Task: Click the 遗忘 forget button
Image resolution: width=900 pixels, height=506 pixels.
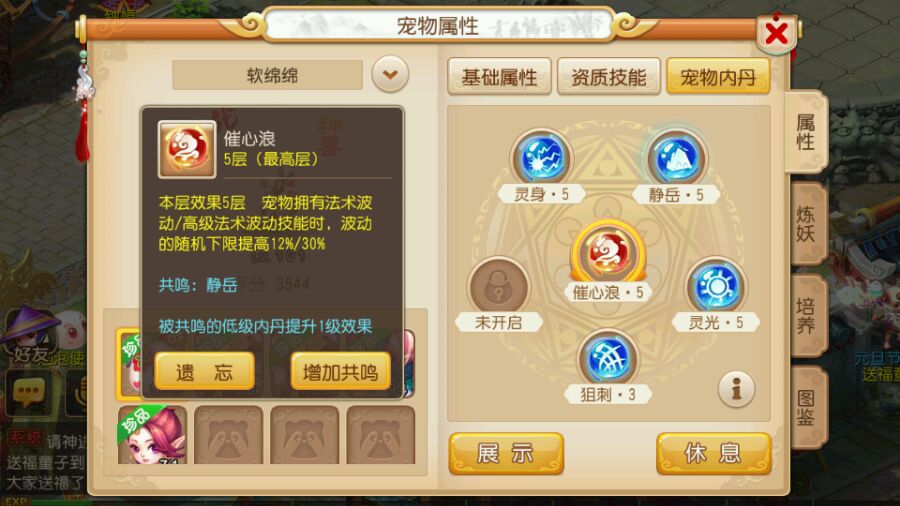Action: pyautogui.click(x=204, y=372)
